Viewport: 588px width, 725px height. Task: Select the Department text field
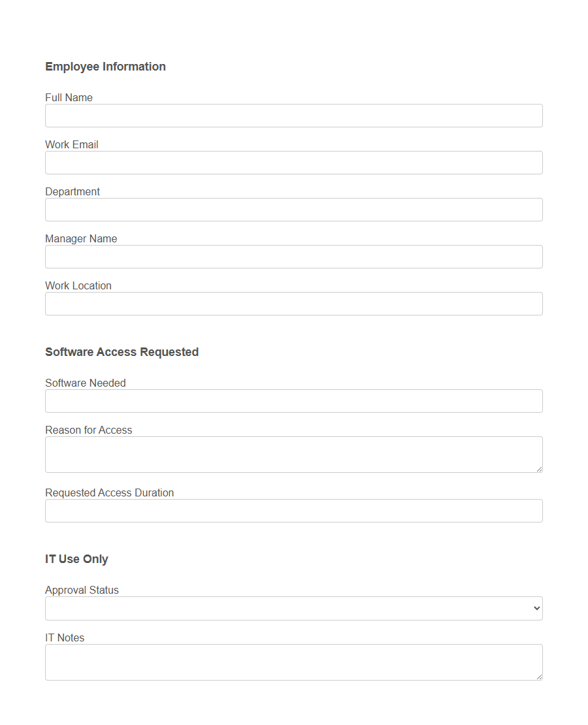[293, 210]
